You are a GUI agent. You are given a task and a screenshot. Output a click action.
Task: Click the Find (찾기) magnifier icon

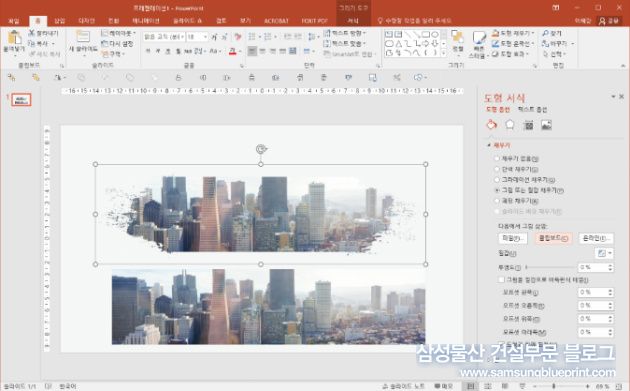(545, 33)
